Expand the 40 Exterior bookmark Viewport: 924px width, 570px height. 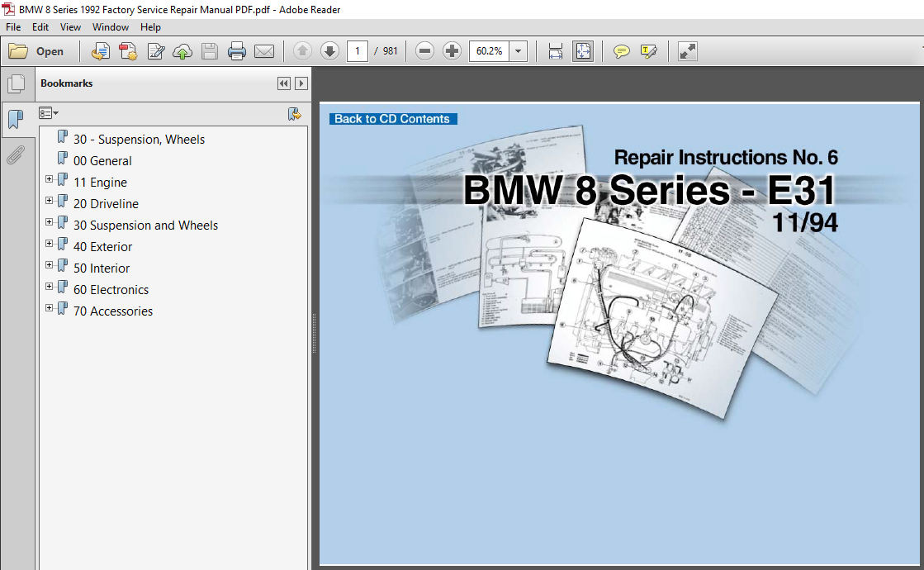50,244
